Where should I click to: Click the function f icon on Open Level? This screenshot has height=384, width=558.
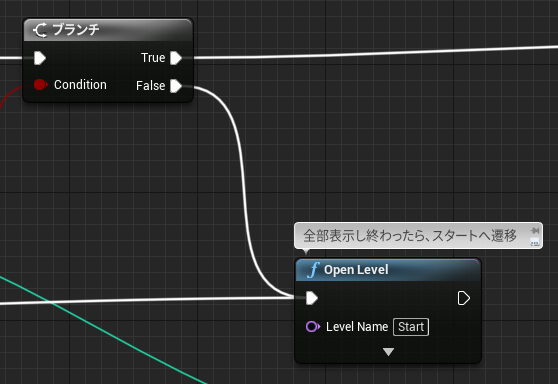pyautogui.click(x=314, y=270)
